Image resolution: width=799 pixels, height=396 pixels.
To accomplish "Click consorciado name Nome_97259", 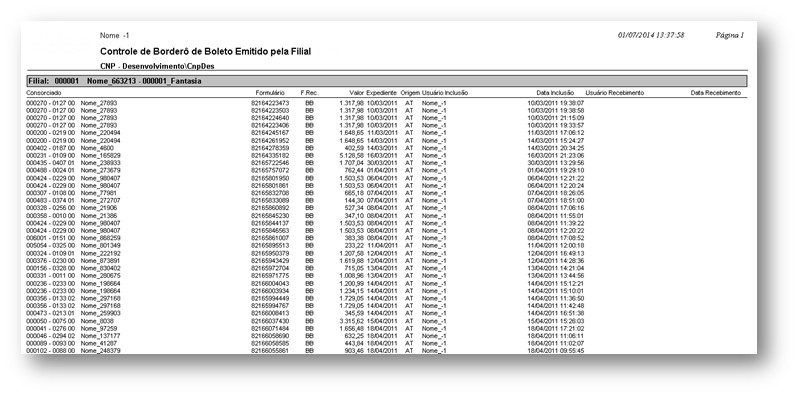I will click(99, 329).
